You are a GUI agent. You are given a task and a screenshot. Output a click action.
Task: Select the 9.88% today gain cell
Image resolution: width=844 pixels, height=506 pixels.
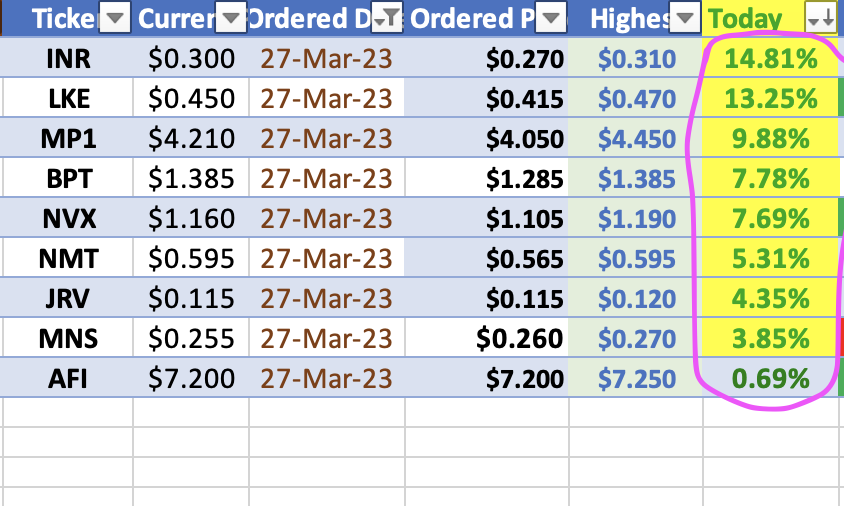(770, 138)
